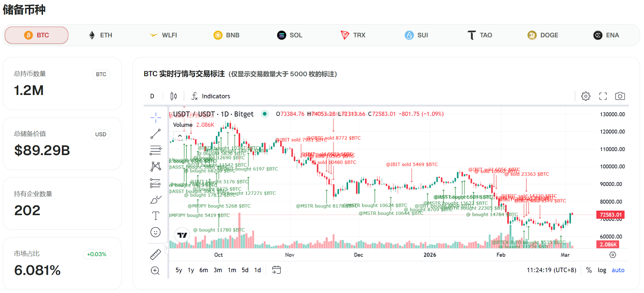Select the forecasting and measurement tool
The image size is (644, 293).
click(155, 183)
